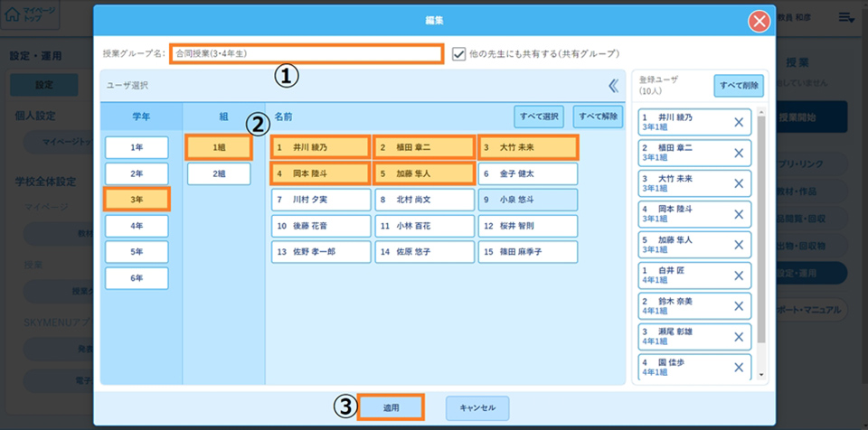Delete 岡本 陸斗 from registered list

click(738, 216)
